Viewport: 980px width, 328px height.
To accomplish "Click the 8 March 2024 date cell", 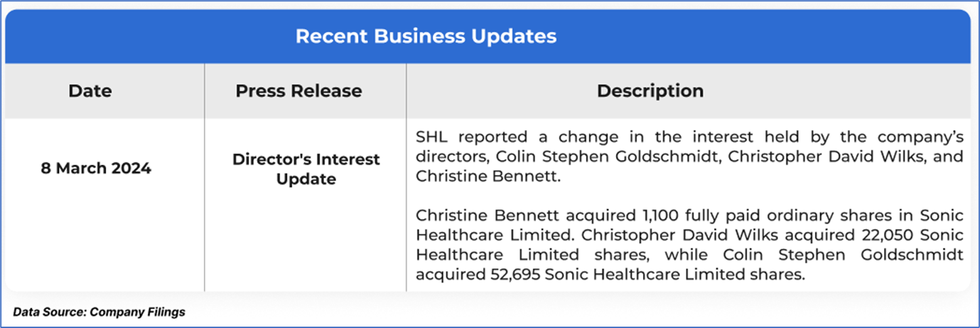I will click(95, 169).
